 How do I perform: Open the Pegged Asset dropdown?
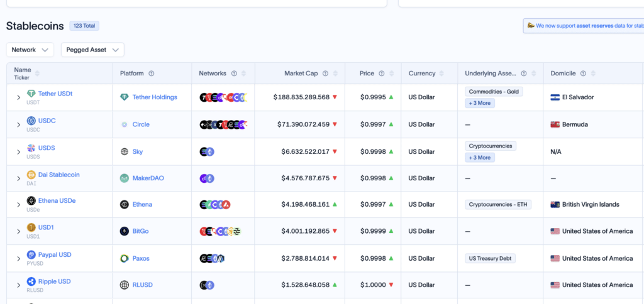[92, 50]
